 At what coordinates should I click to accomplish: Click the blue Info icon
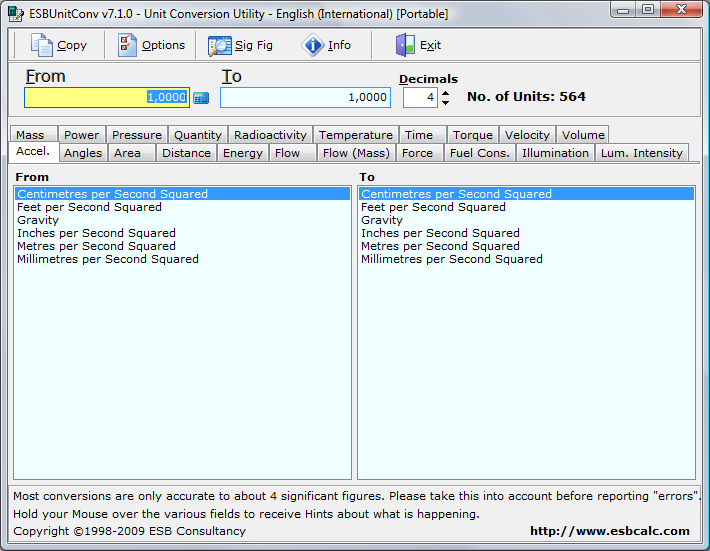point(312,45)
